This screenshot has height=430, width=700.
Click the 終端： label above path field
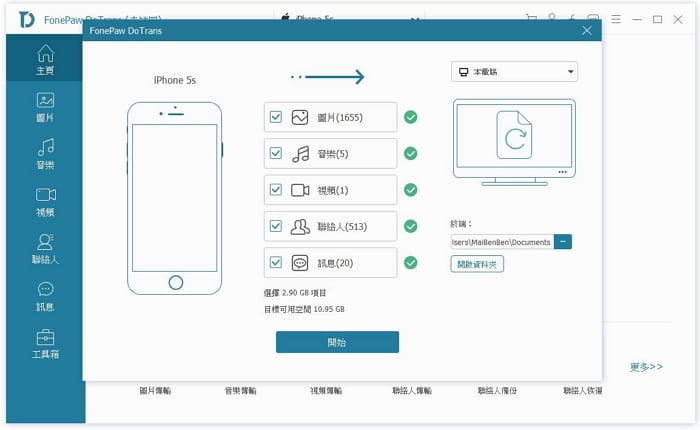[x=461, y=224]
